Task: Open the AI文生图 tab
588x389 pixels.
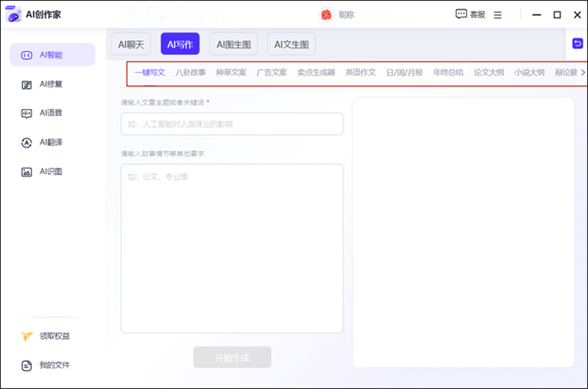Action: pyautogui.click(x=292, y=44)
